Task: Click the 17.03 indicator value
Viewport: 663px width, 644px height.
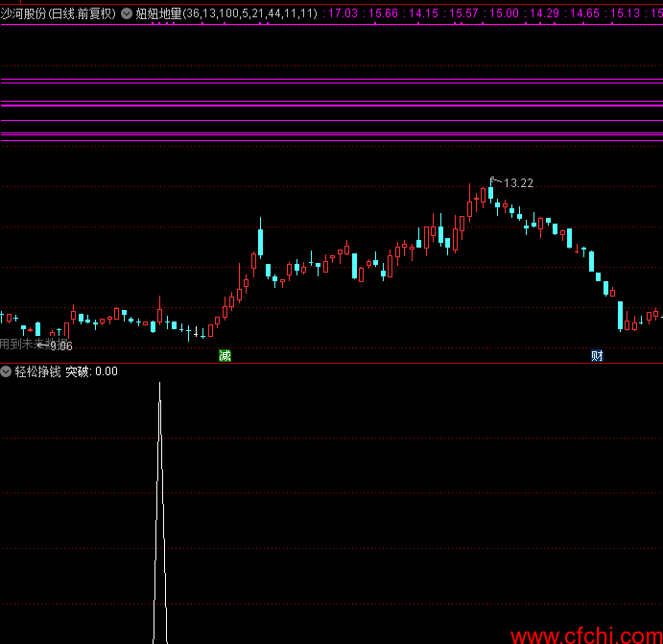Action: [343, 13]
